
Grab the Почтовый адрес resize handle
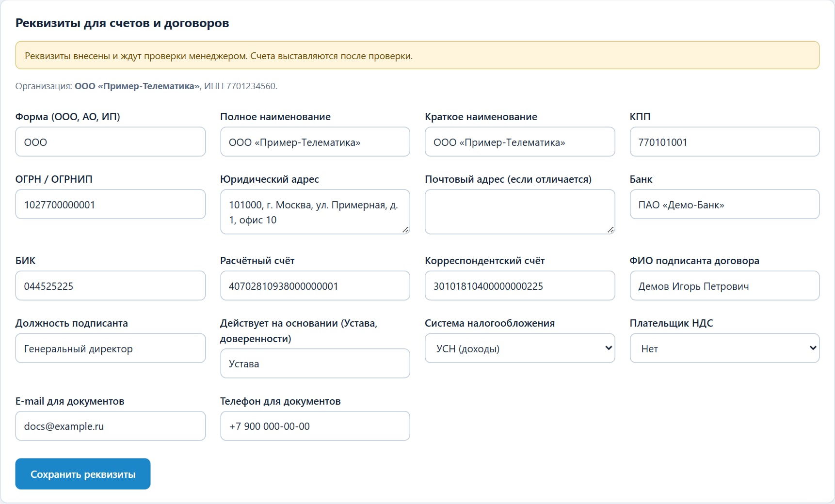(x=610, y=230)
